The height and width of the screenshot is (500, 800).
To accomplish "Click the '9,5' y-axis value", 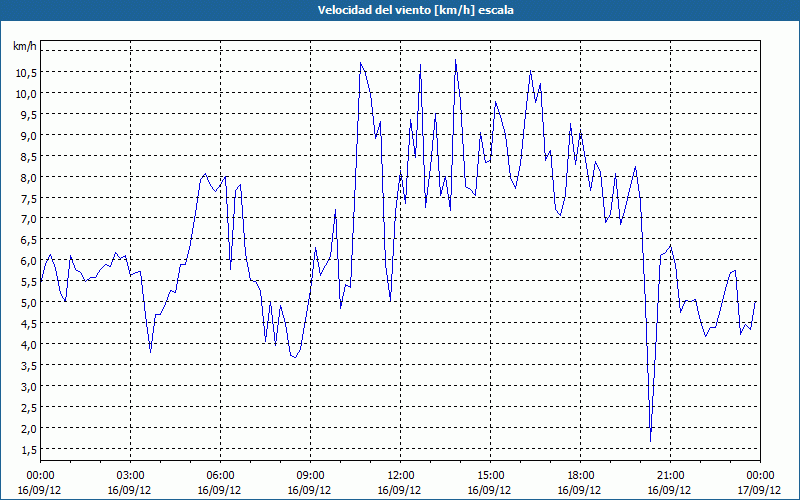I will point(29,115).
